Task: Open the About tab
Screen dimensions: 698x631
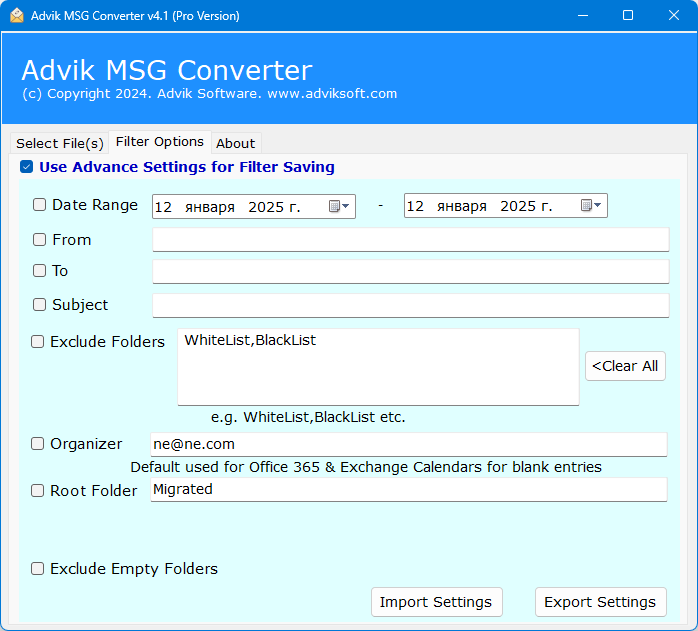Action: pos(236,143)
